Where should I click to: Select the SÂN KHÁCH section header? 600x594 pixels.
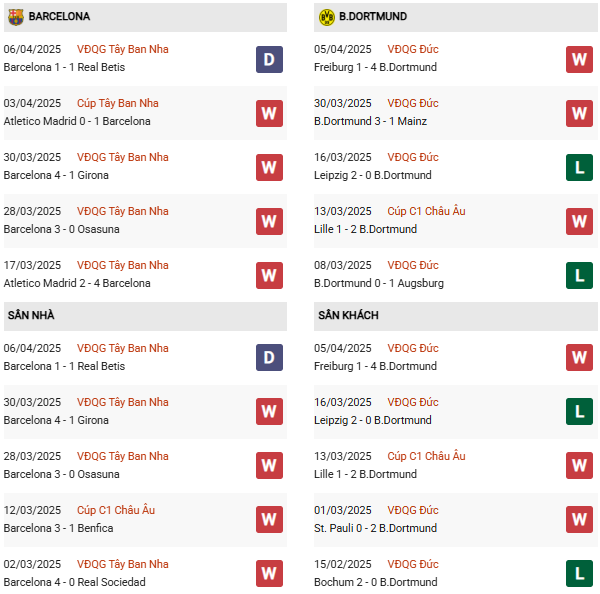pos(349,316)
